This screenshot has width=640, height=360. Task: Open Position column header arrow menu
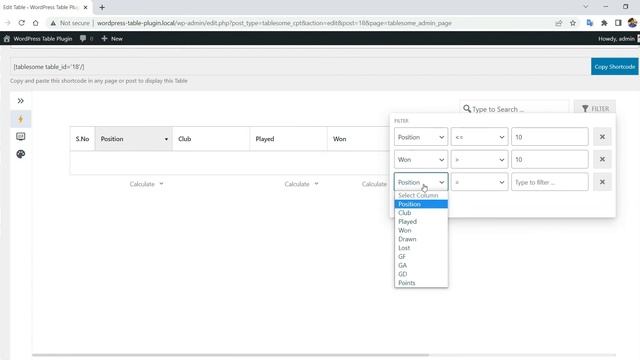coord(166,139)
